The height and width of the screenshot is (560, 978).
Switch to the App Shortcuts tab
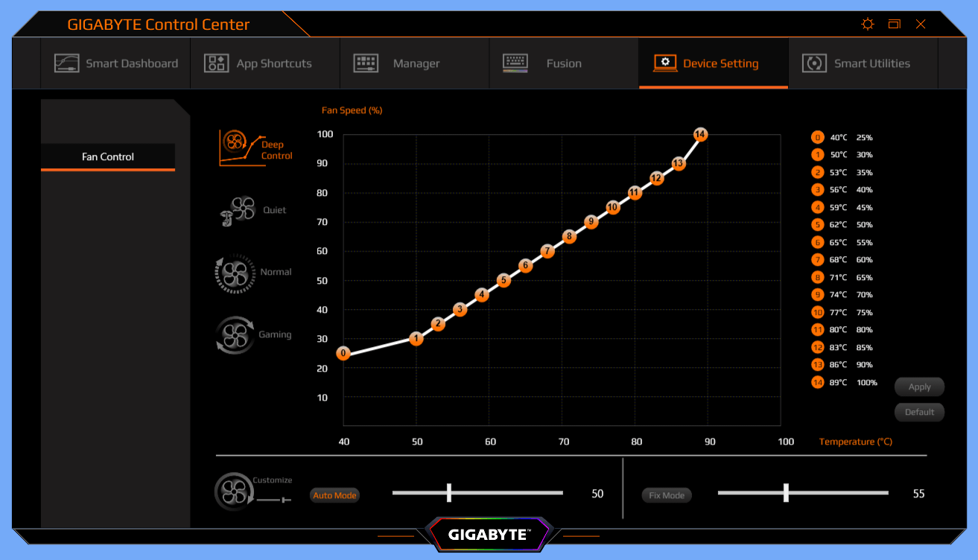pyautogui.click(x=265, y=63)
